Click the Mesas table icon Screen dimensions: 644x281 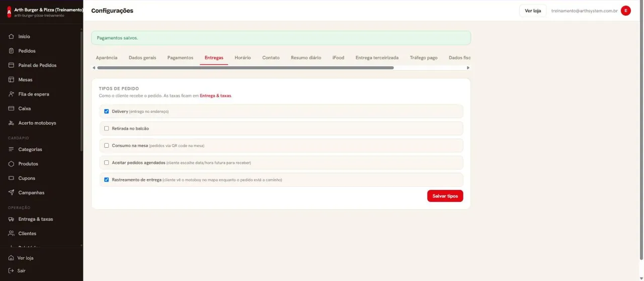pyautogui.click(x=11, y=80)
